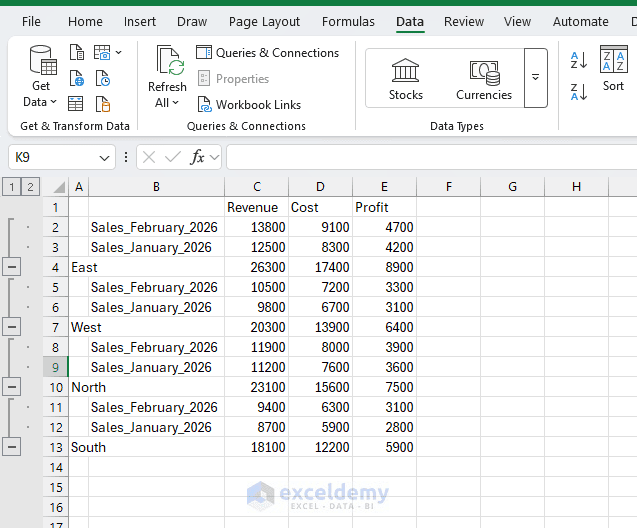Collapse East group outline minus

tap(12, 267)
